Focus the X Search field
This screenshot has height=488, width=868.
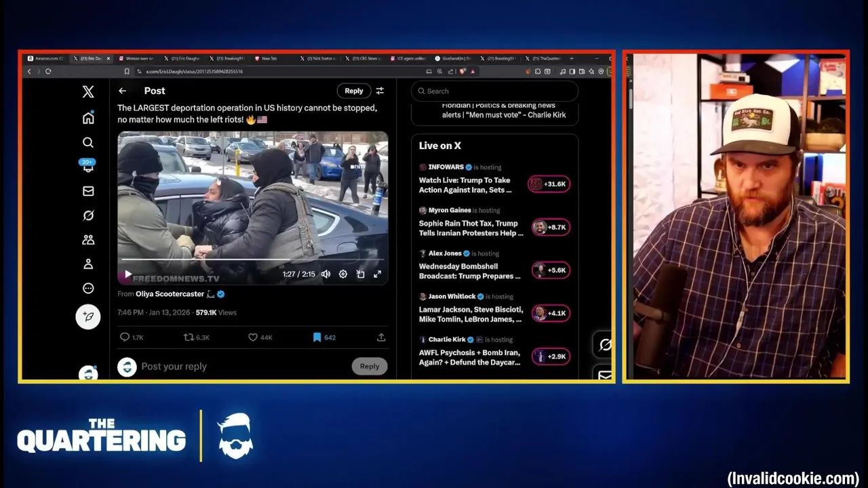point(495,91)
